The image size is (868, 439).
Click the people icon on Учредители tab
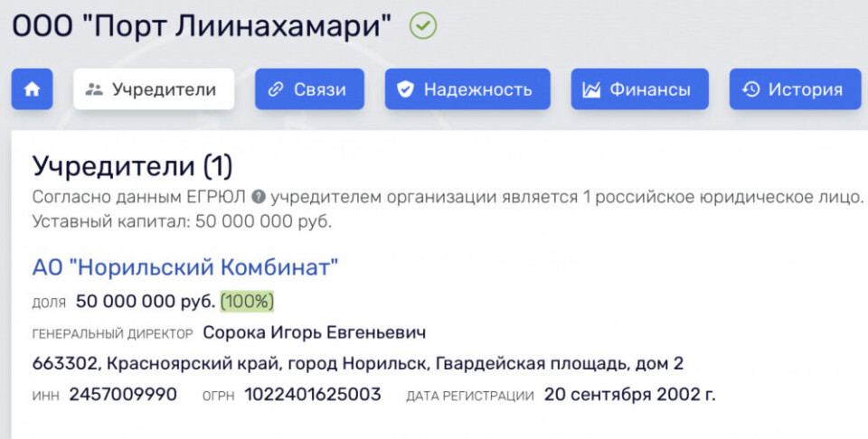(x=93, y=89)
